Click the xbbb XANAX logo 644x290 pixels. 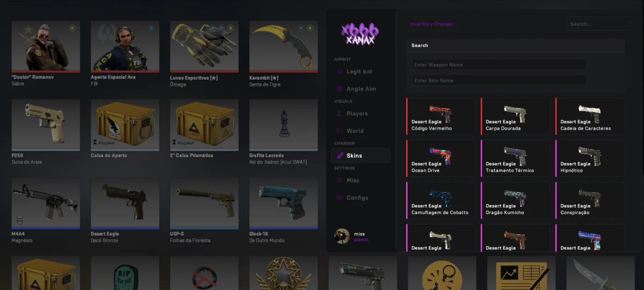[360, 34]
